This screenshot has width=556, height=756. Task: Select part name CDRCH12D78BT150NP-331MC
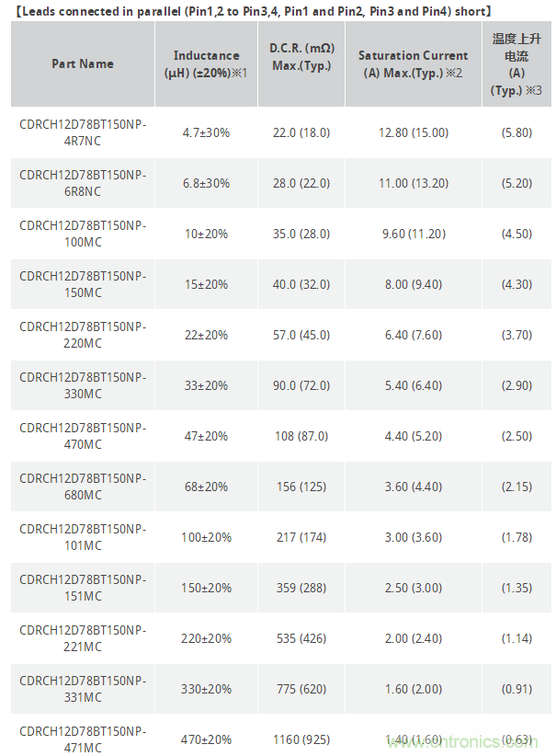[83, 689]
